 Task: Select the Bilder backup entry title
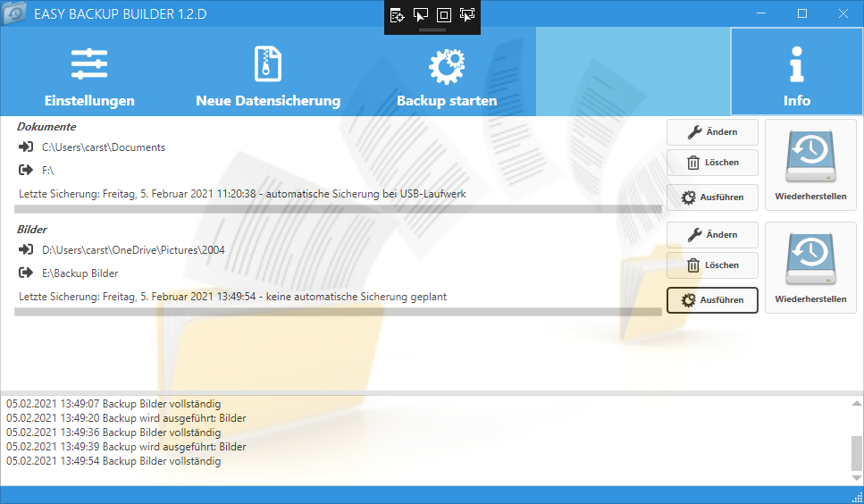coord(32,230)
